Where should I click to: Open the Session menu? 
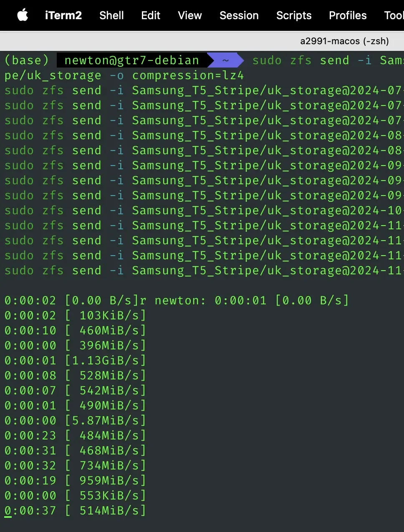(x=239, y=15)
